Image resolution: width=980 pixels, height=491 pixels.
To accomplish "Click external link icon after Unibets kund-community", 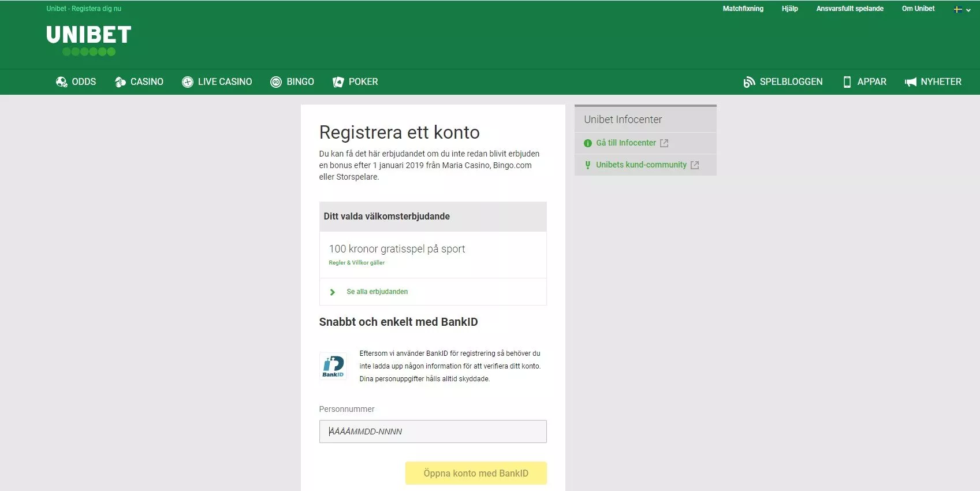I will point(695,165).
